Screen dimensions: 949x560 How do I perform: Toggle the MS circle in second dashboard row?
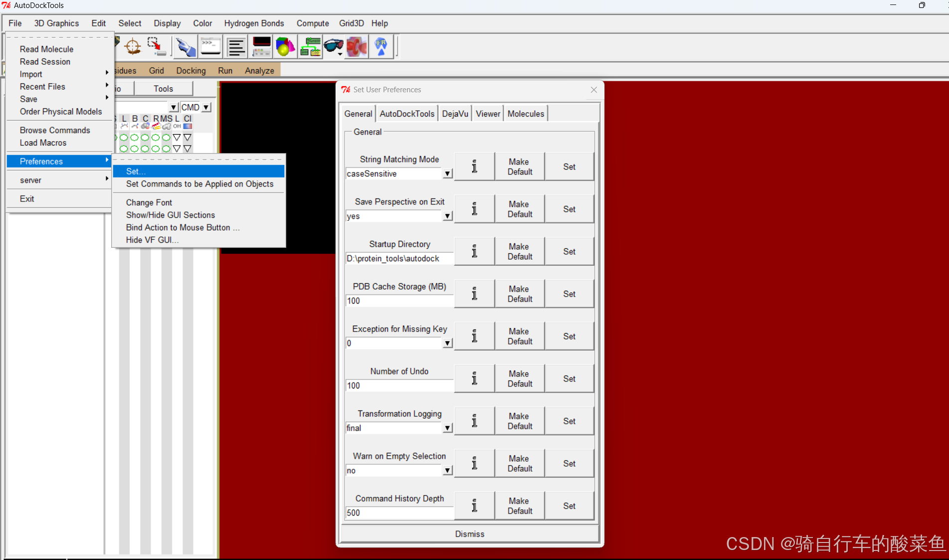(166, 149)
